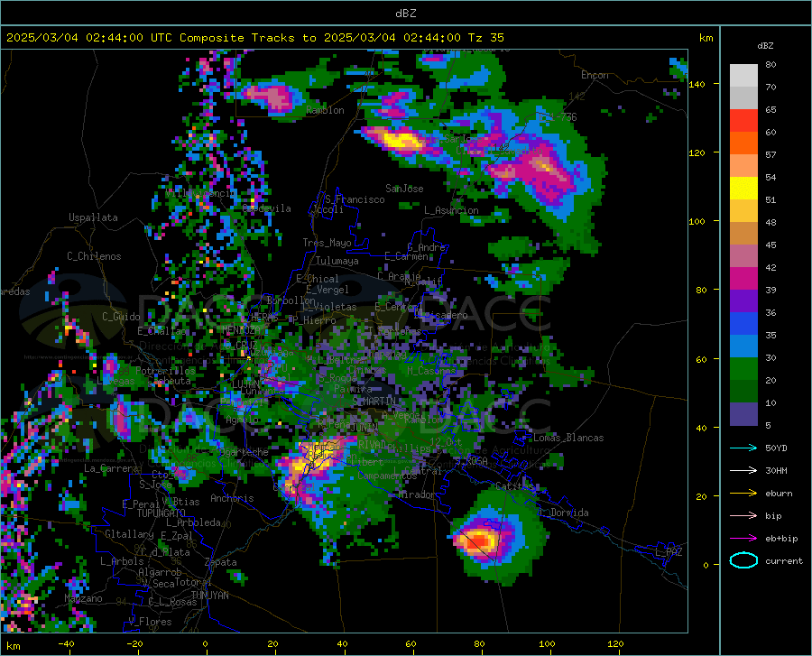Viewport: 812px width, 656px height.
Task: Click the cyan 50YD arrow in legend
Action: 743,448
